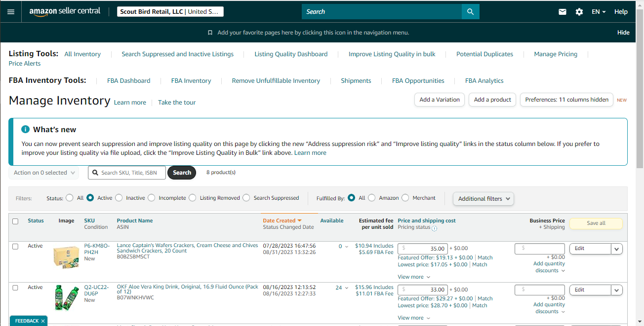Tick the select-all checkbox in table header
This screenshot has height=326, width=644.
pyautogui.click(x=15, y=221)
